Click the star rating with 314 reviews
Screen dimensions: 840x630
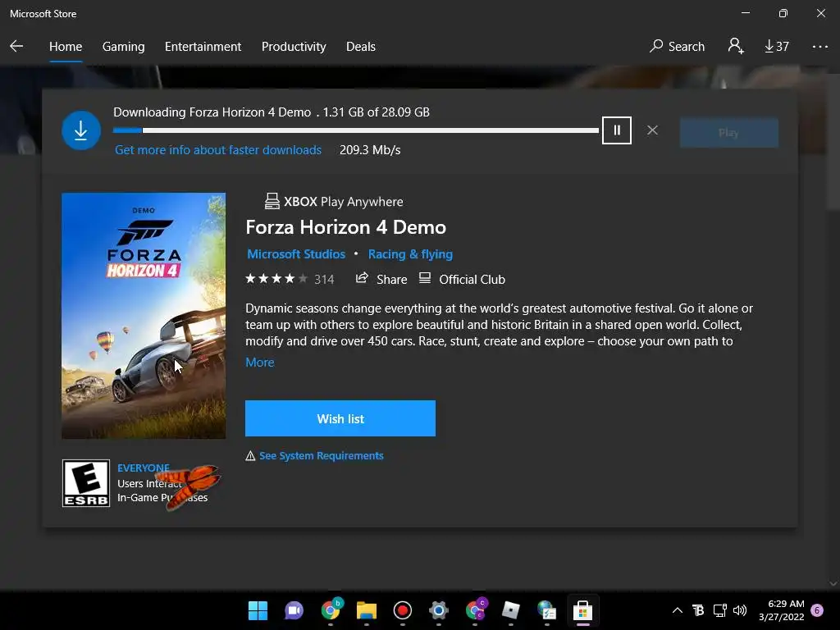[290, 279]
